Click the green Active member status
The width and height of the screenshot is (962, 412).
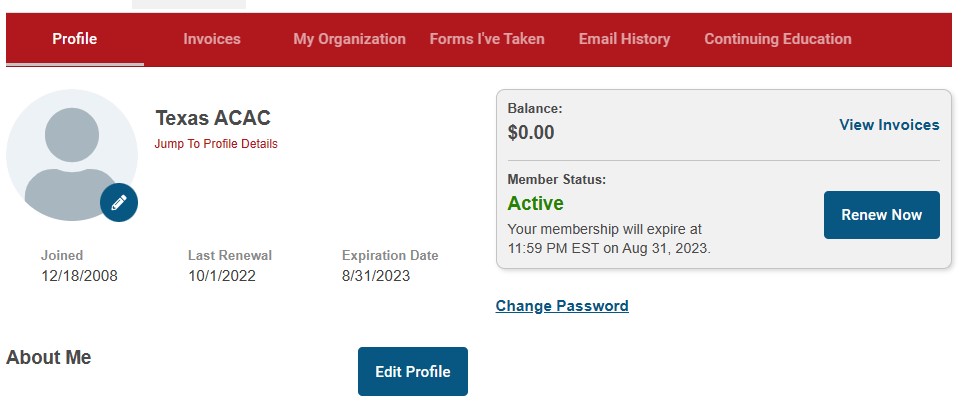pyautogui.click(x=535, y=204)
